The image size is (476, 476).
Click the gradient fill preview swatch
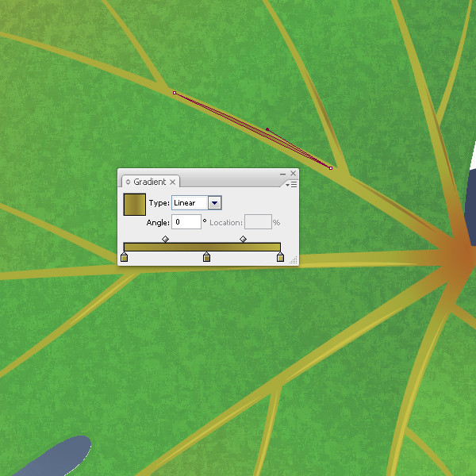pyautogui.click(x=135, y=205)
